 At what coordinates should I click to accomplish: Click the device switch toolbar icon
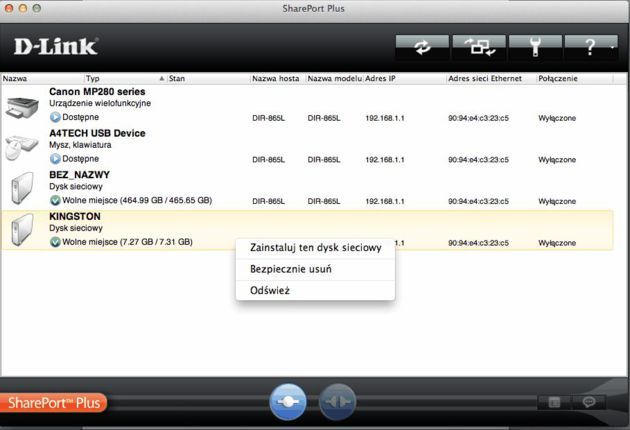479,47
